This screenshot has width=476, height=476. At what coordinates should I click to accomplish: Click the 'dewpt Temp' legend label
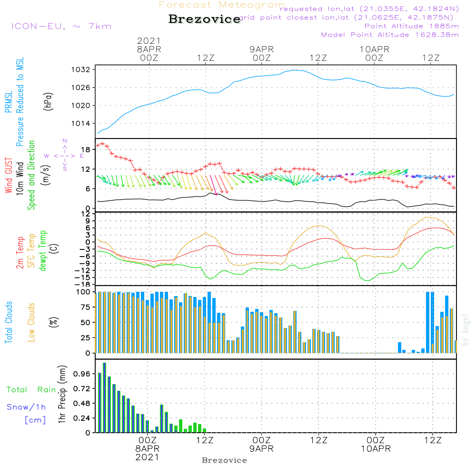click(x=42, y=250)
